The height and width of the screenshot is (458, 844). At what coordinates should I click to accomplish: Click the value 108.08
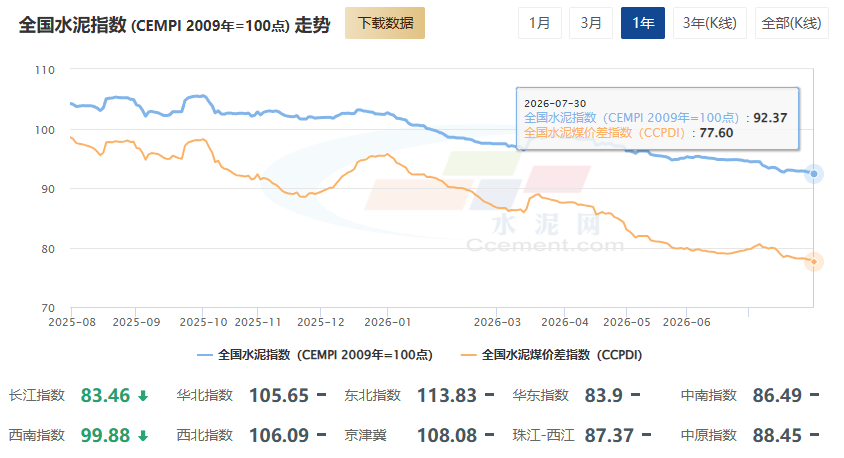[x=447, y=435]
